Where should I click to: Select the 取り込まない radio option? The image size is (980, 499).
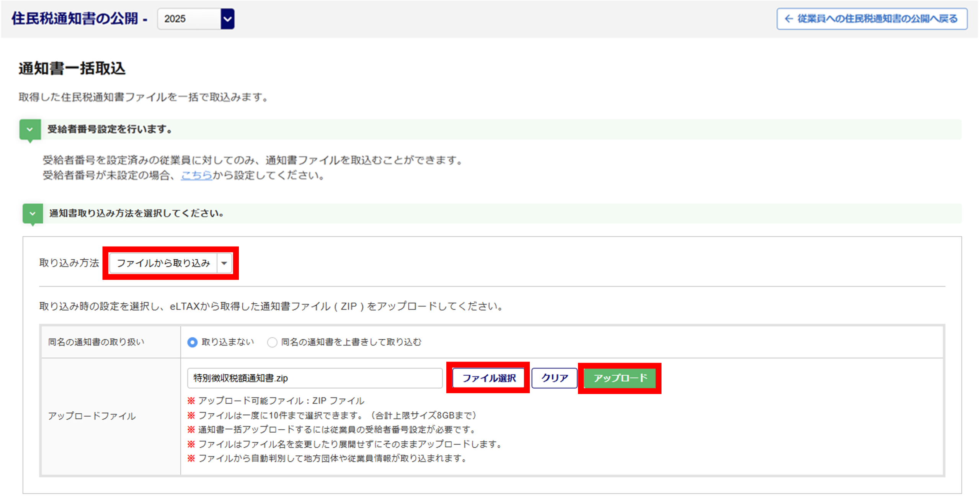193,342
